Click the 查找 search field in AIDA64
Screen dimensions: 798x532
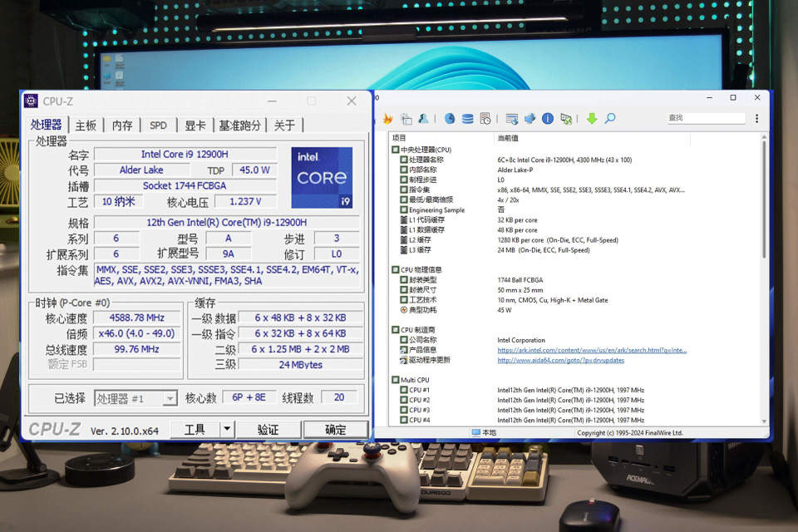coord(706,118)
